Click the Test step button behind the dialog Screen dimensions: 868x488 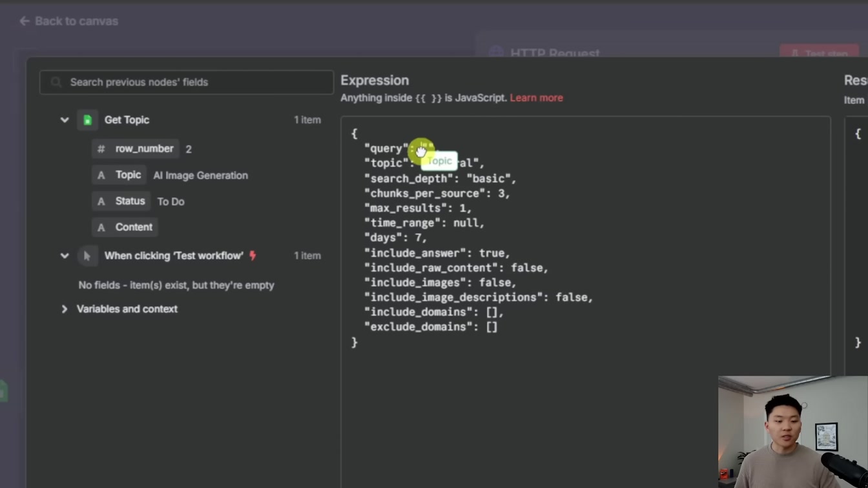(x=819, y=52)
